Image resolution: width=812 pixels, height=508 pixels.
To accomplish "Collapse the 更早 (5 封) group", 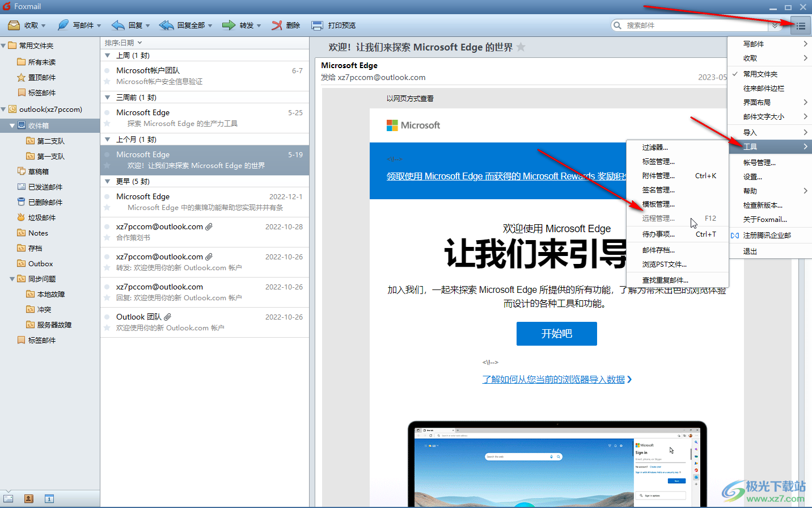I will tap(108, 182).
